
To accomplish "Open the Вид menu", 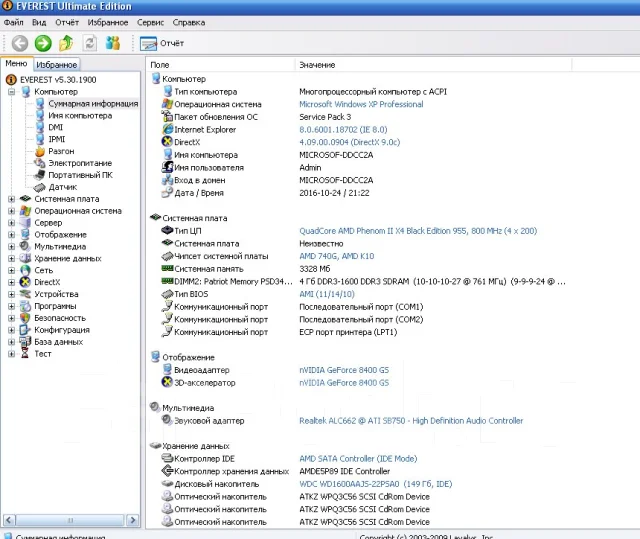I will click(x=39, y=22).
